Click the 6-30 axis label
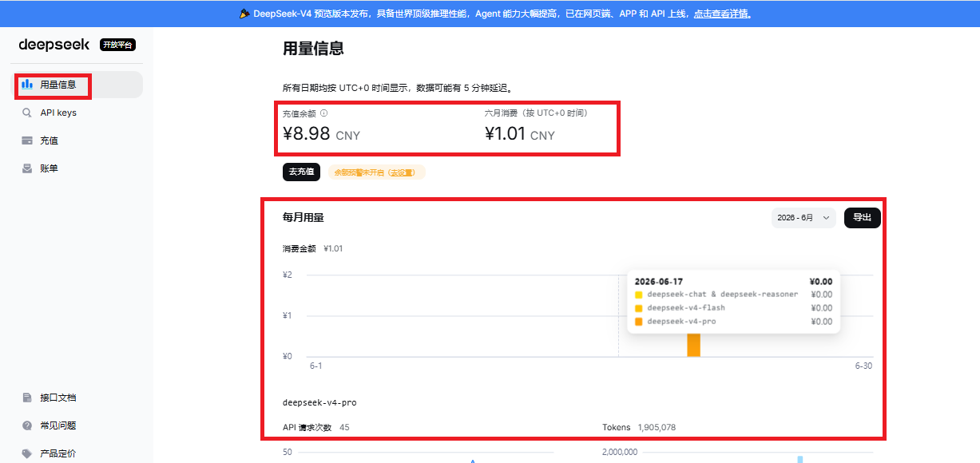980x463 pixels. point(863,366)
